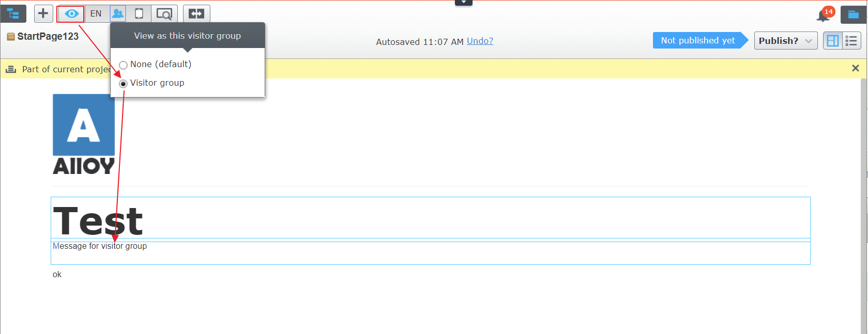This screenshot has width=868, height=334.
Task: Click the compare versions arrows icon
Action: (x=196, y=13)
